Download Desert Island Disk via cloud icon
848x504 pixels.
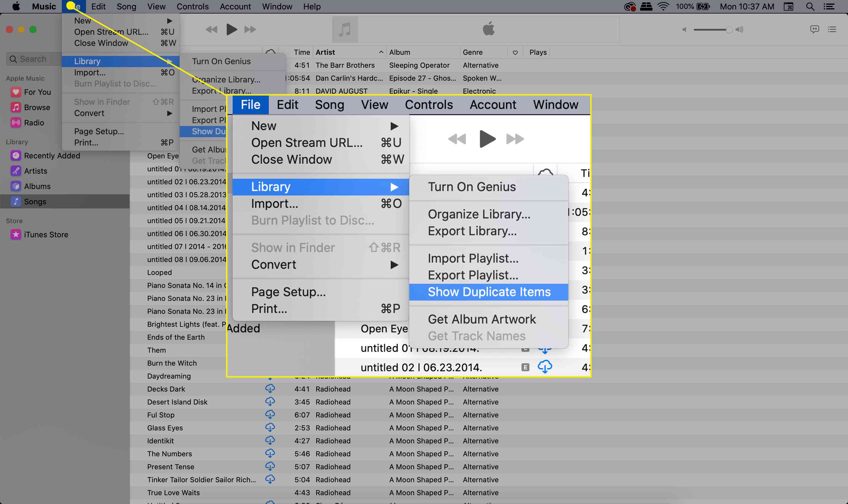pos(270,402)
